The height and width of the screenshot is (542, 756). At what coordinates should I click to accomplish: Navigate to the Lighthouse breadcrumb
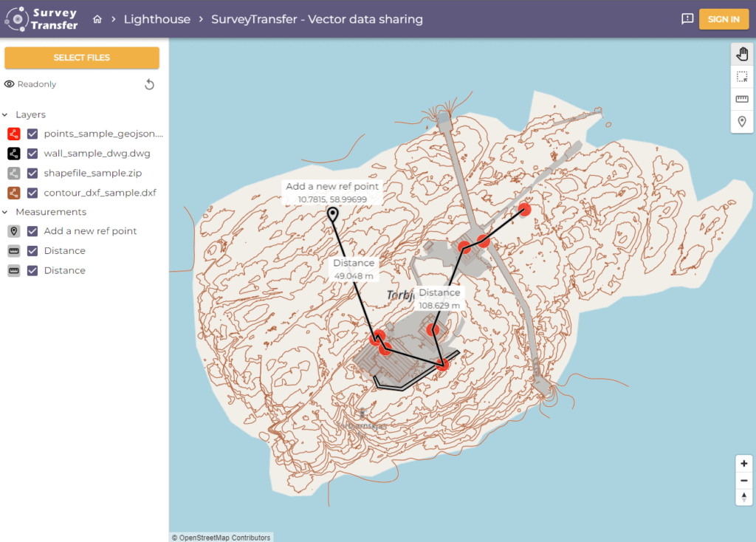click(x=157, y=19)
